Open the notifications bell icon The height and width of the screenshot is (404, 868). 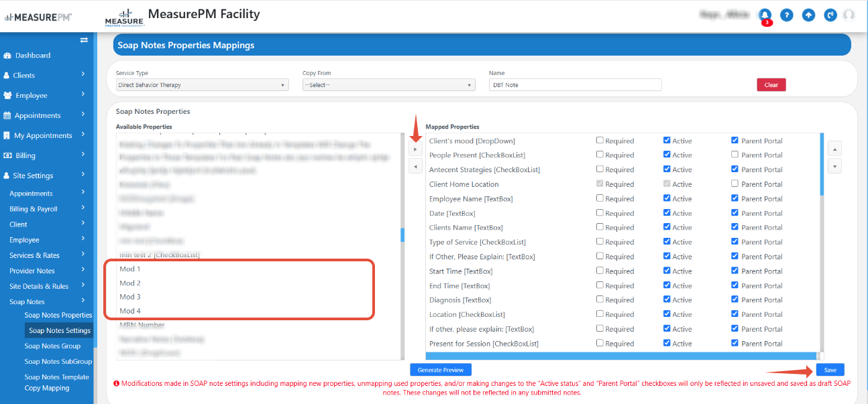tap(765, 15)
